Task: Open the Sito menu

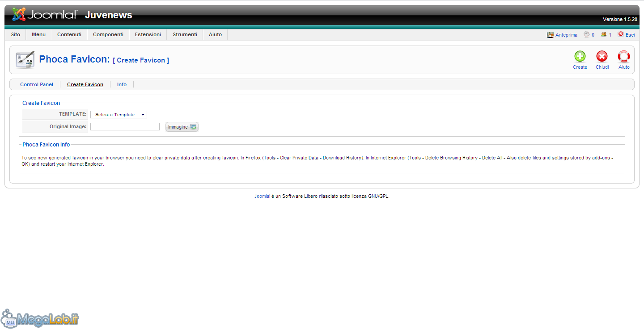Action: pos(16,34)
